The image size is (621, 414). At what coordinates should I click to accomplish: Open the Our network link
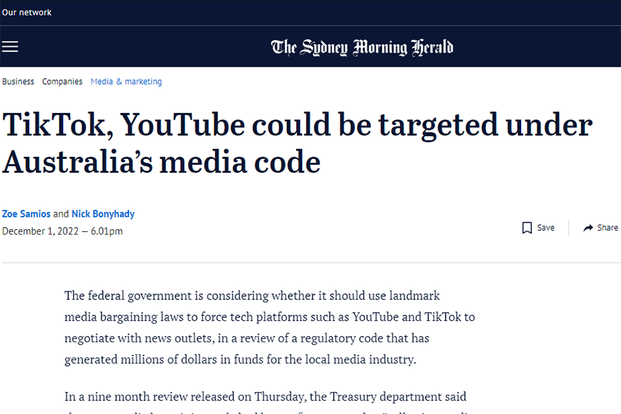[x=27, y=12]
